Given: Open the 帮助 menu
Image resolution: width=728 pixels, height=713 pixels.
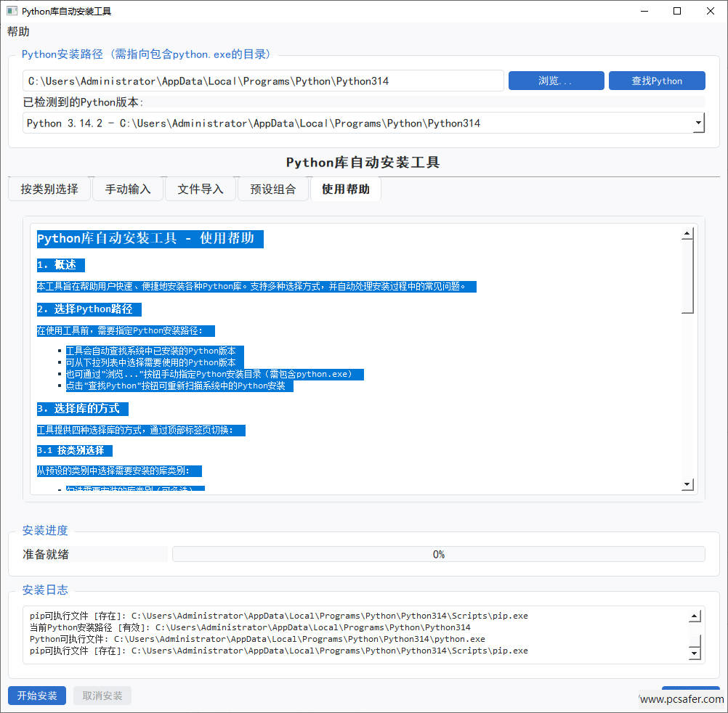Looking at the screenshot, I should pos(19,32).
